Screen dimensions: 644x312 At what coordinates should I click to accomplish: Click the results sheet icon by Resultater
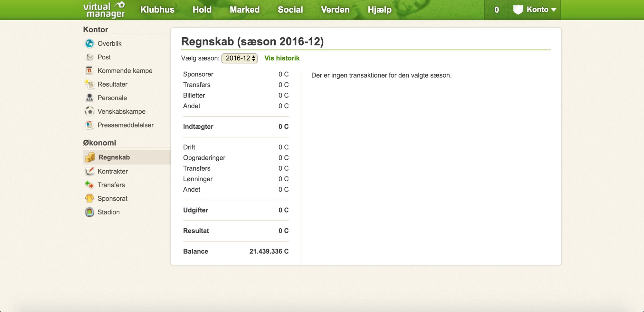point(90,84)
